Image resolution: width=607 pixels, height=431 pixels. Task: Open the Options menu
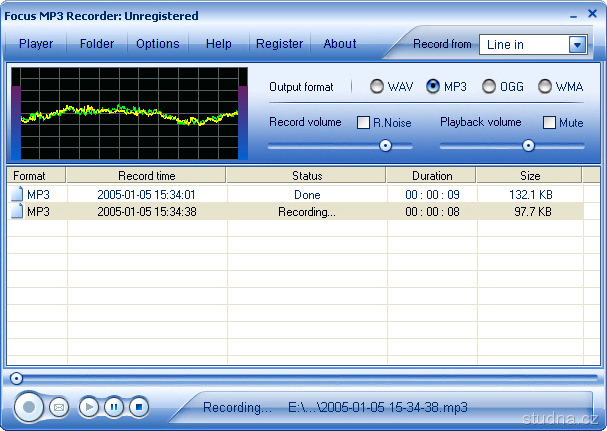tap(158, 44)
